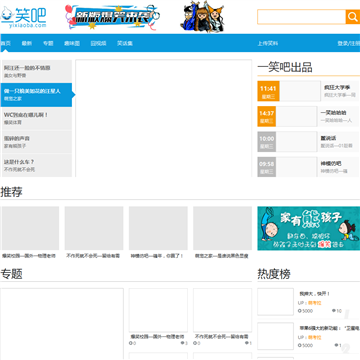This screenshot has height=360, width=360.
Task: Open the 家有熊孩子 teal banner
Action: pyautogui.click(x=309, y=228)
